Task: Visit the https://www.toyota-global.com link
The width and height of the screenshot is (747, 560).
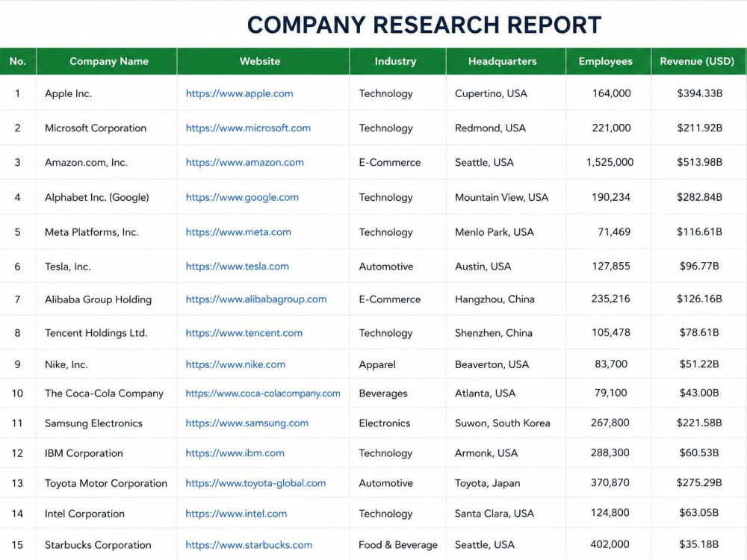Action: point(255,483)
